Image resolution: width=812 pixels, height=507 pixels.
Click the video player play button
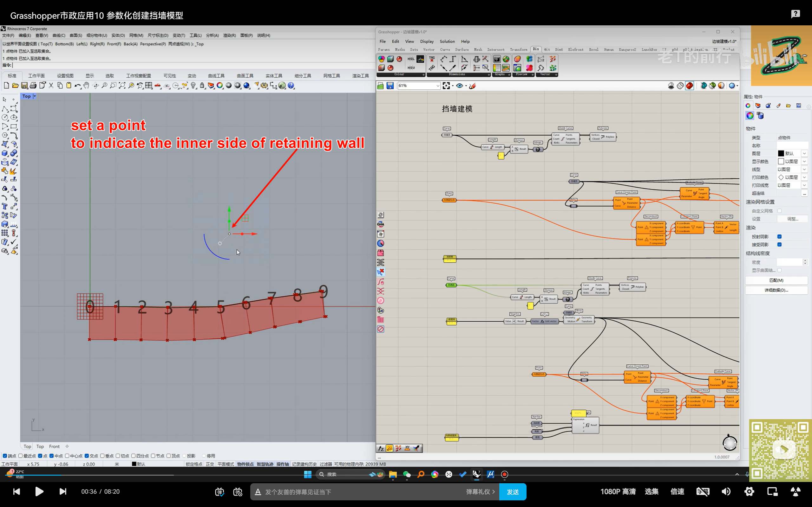(x=39, y=491)
